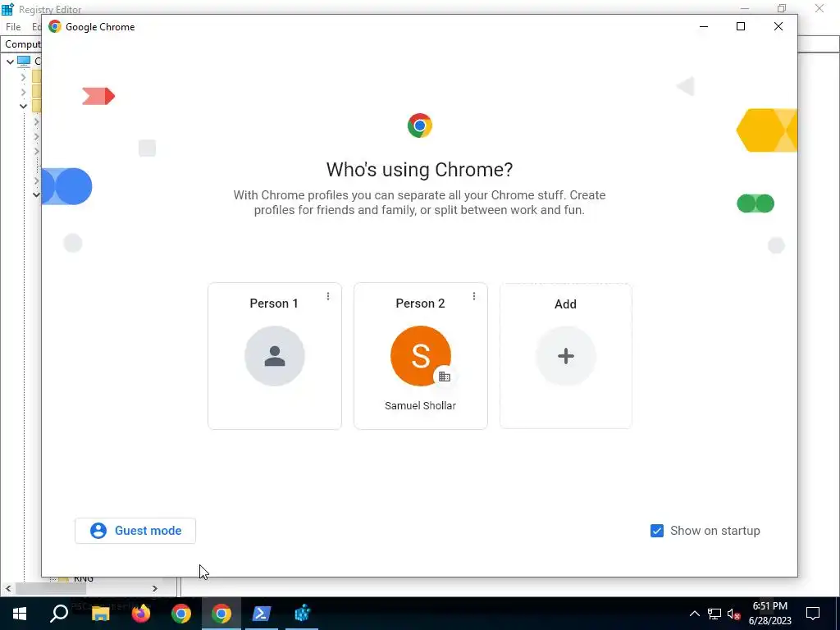The image size is (840, 630).
Task: Add a new Chrome profile
Action: tap(566, 356)
